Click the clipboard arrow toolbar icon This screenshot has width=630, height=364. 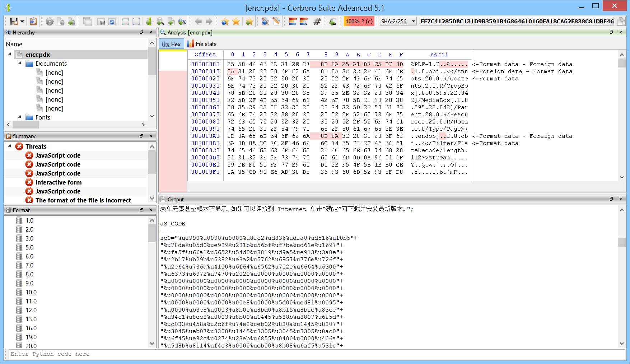(x=33, y=22)
